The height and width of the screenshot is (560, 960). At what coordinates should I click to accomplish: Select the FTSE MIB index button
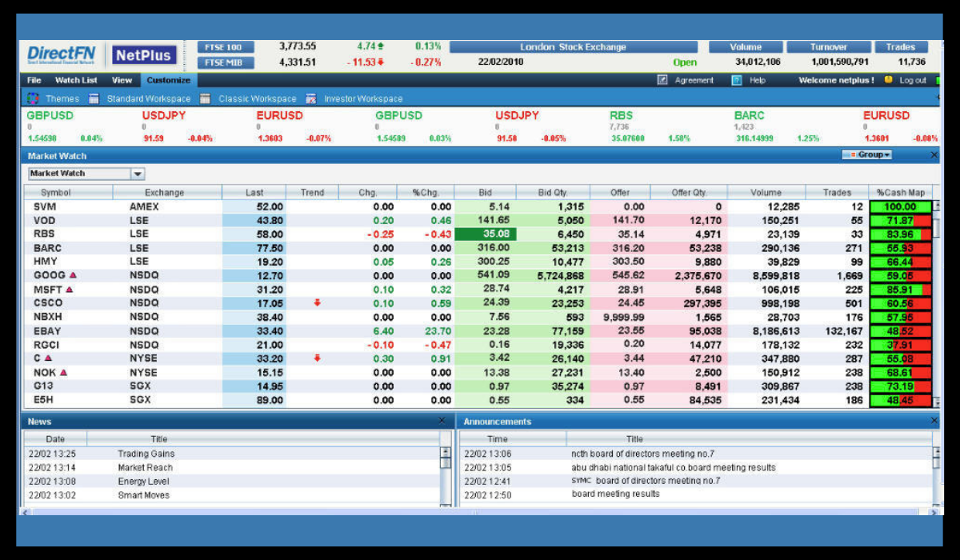[225, 62]
